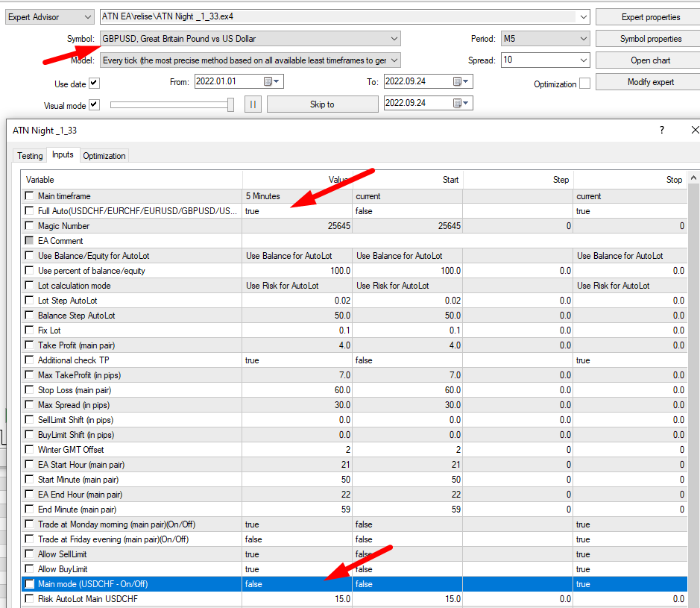Open the Period M5 dropdown
This screenshot has height=608, width=700.
tap(583, 39)
